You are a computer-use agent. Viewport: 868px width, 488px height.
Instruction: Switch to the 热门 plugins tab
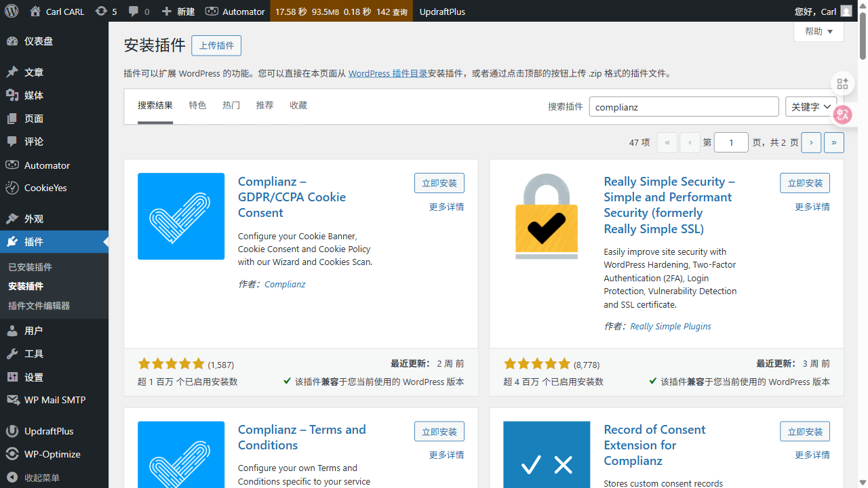[231, 105]
